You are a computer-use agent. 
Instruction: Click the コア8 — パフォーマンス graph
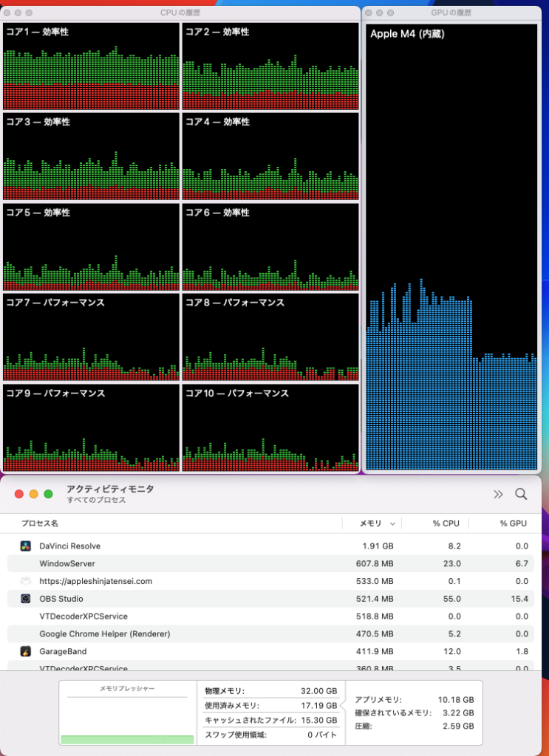pyautogui.click(x=270, y=337)
